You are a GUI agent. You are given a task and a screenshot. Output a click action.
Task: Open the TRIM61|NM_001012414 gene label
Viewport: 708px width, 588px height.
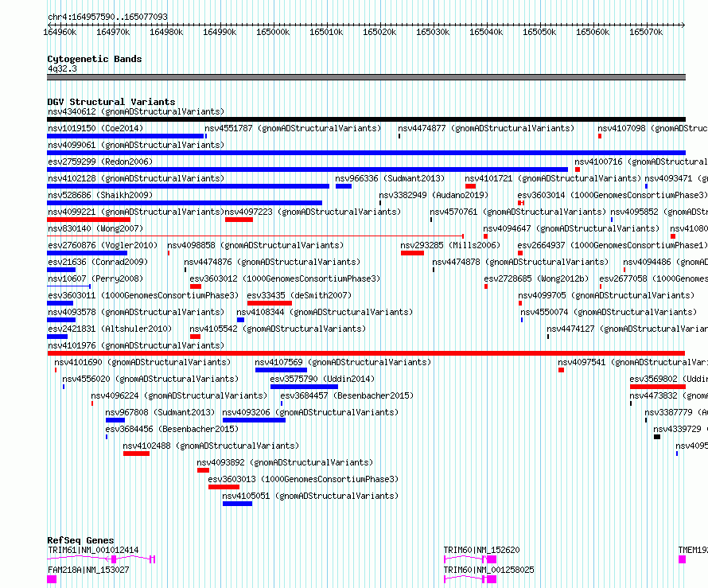click(93, 550)
